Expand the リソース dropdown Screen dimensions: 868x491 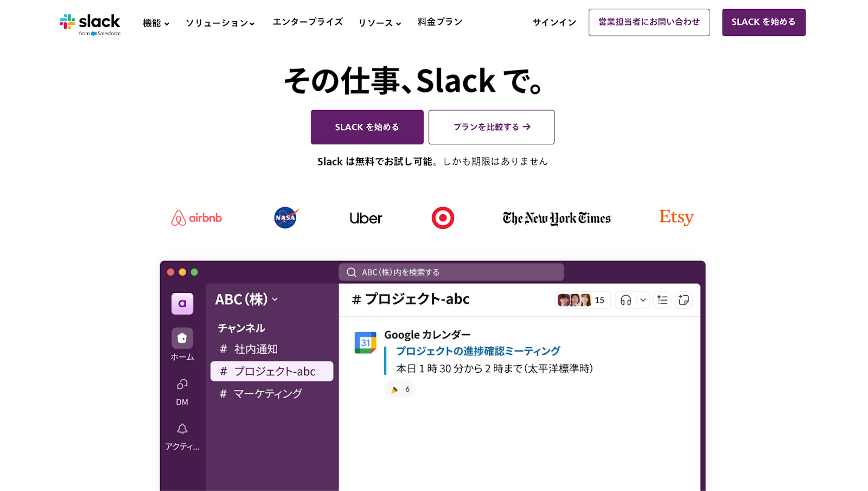[x=380, y=23]
